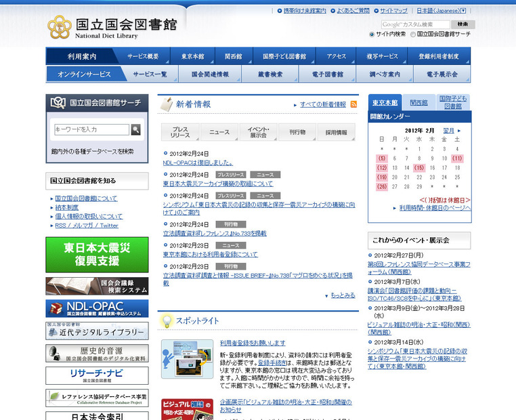Select the サイト内検索 radio button
The image size is (516, 420).
coord(372,34)
